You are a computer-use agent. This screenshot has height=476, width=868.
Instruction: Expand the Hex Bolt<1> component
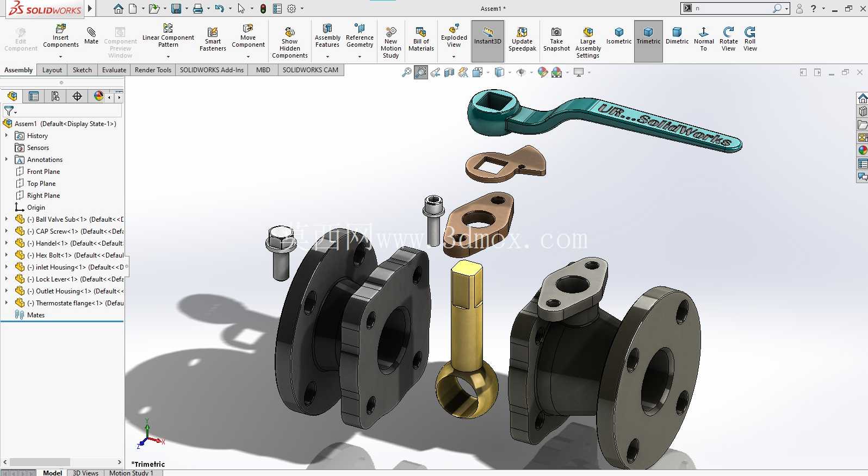pos(7,255)
